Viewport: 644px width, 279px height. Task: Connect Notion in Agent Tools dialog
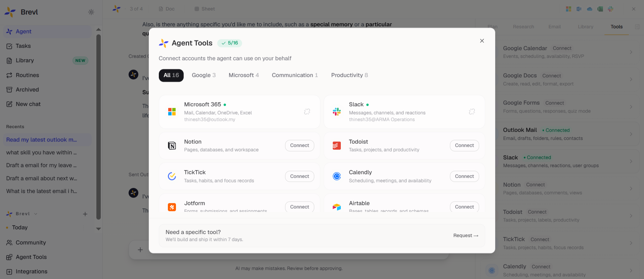[300, 146]
